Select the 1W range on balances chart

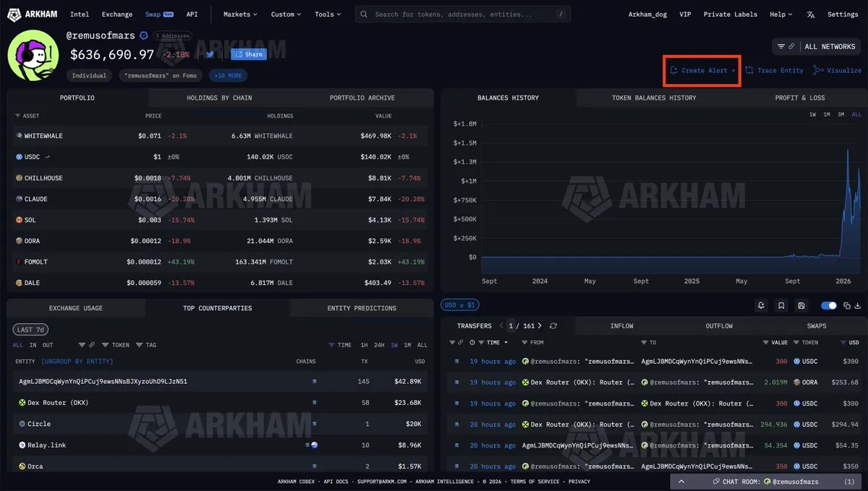tap(812, 115)
